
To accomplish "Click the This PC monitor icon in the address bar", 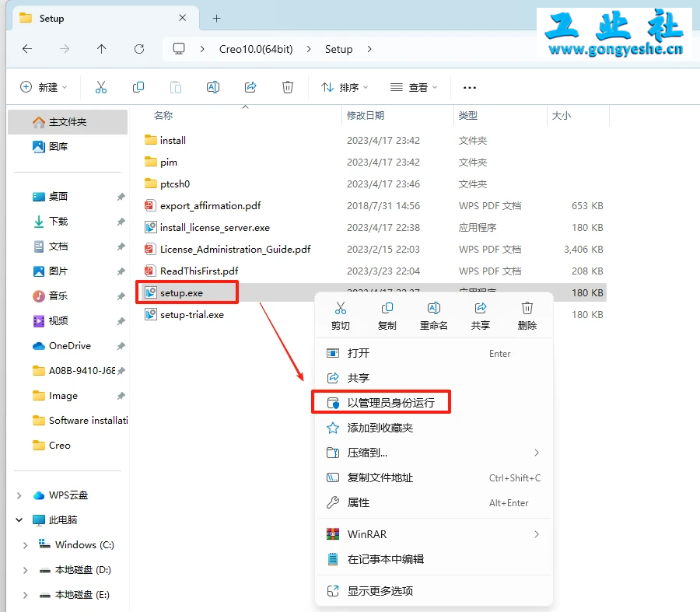I will [179, 49].
